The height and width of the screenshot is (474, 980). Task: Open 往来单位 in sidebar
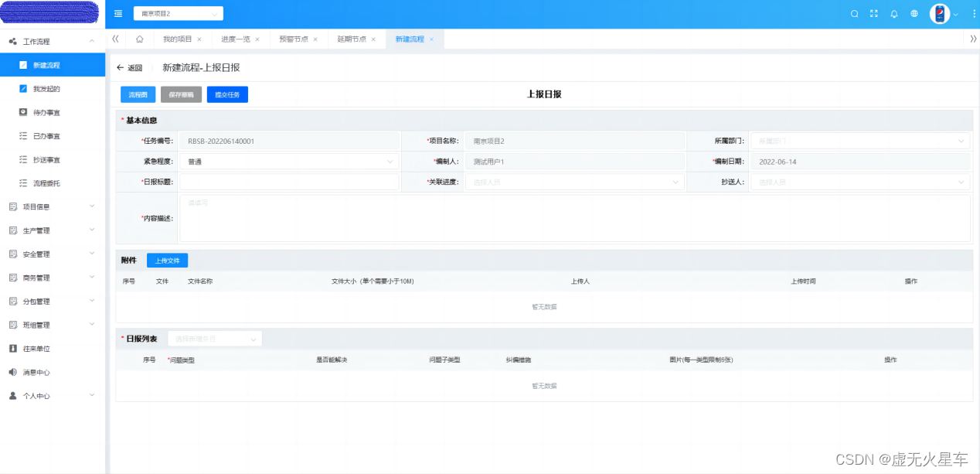pyautogui.click(x=53, y=348)
